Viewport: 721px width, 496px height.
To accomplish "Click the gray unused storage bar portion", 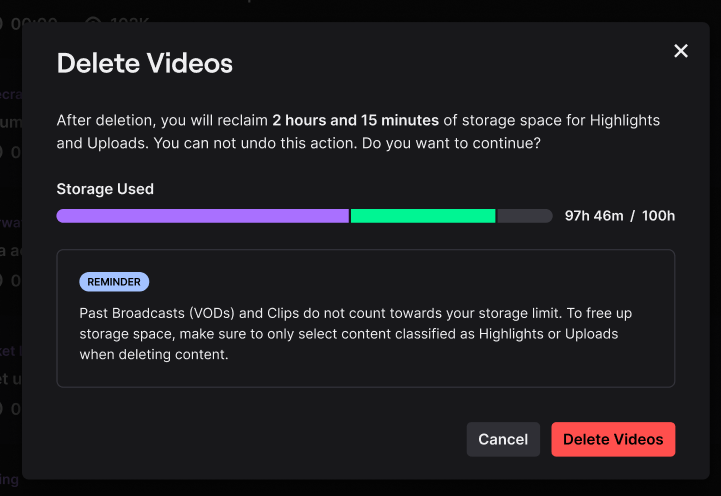I will [524, 216].
